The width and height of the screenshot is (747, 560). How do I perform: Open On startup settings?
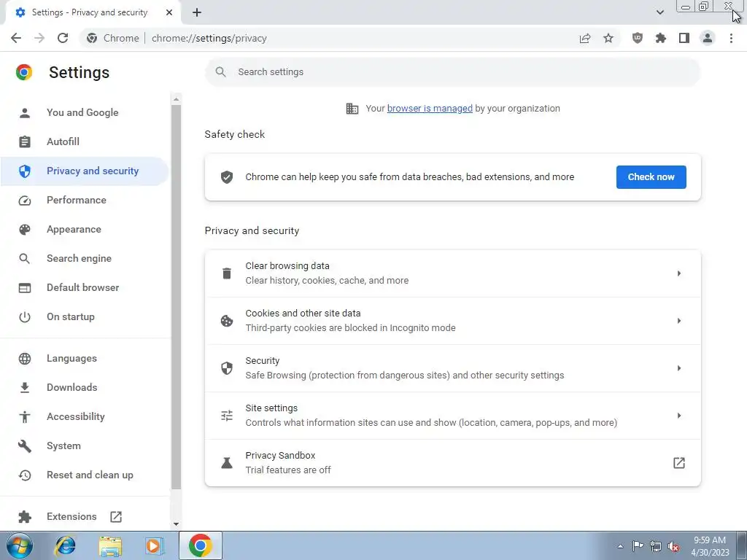(85, 316)
